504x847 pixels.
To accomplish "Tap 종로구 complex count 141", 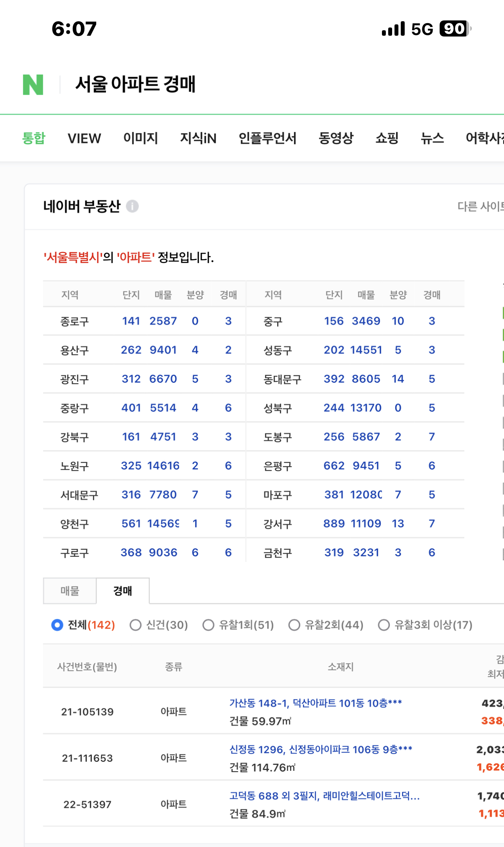I will [131, 321].
